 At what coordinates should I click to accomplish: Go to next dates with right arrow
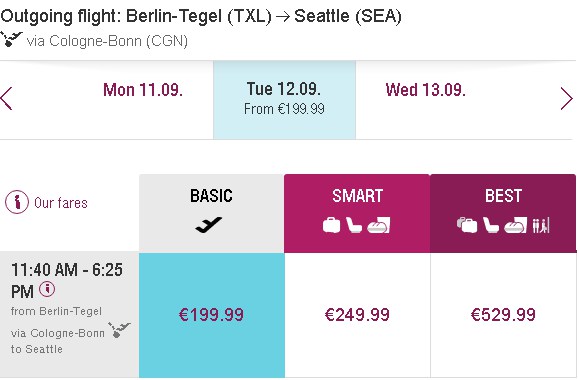(x=566, y=98)
